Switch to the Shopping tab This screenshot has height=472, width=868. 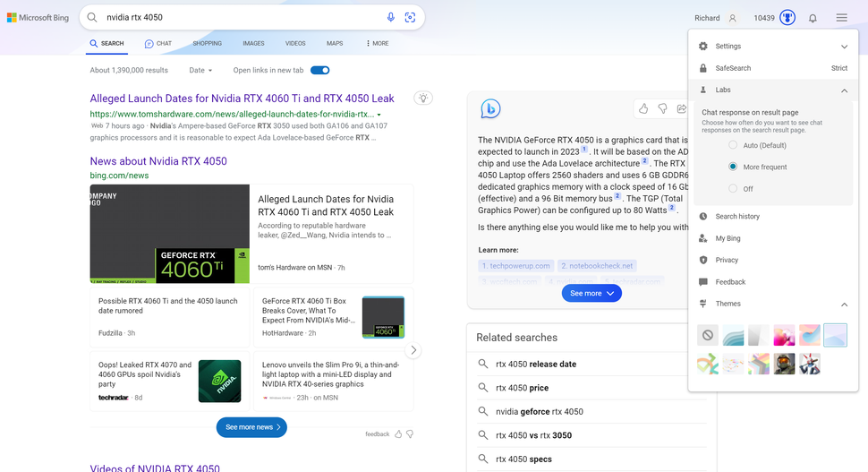(207, 43)
